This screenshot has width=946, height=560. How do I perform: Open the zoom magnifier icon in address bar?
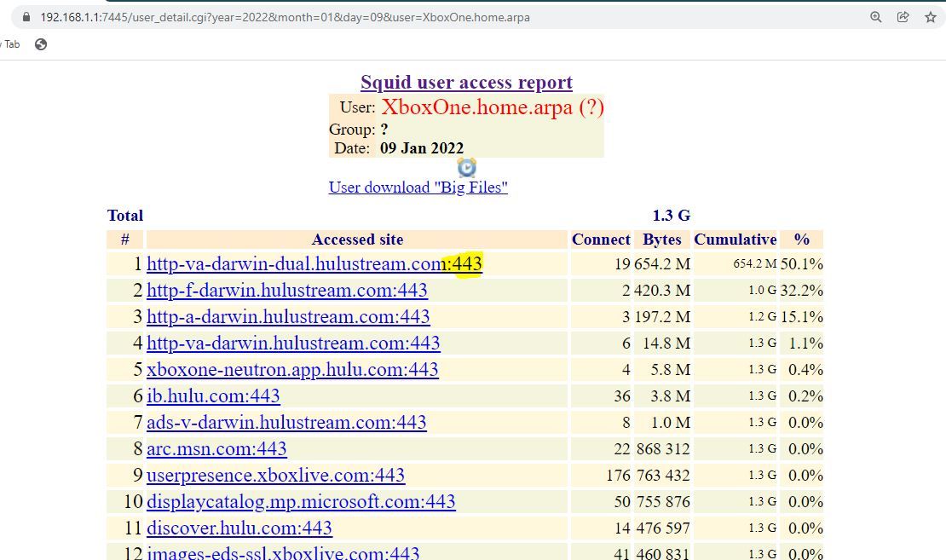(x=876, y=17)
